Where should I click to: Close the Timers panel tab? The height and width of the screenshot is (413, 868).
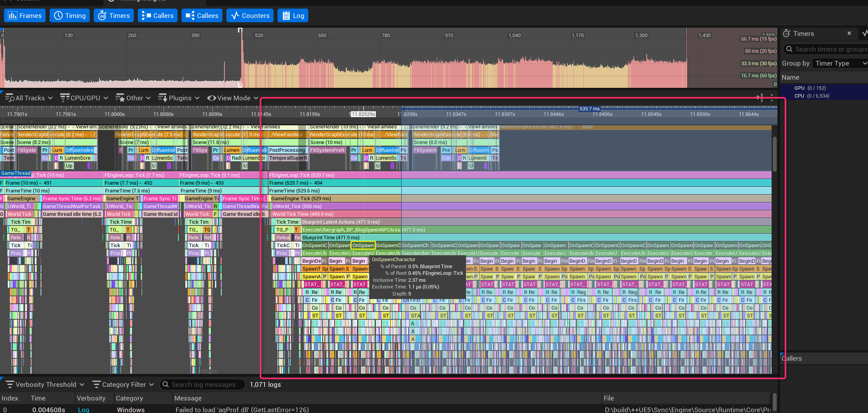click(849, 34)
